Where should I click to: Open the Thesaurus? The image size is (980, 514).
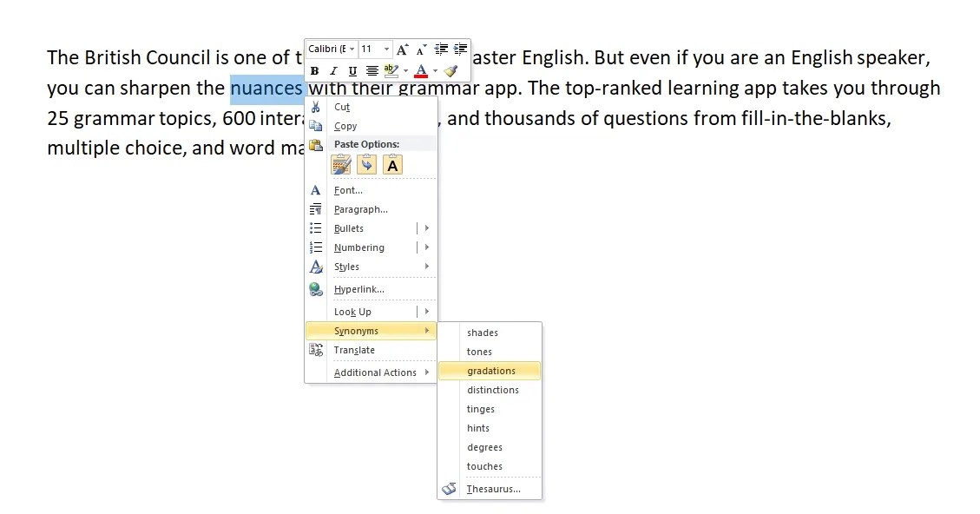495,489
